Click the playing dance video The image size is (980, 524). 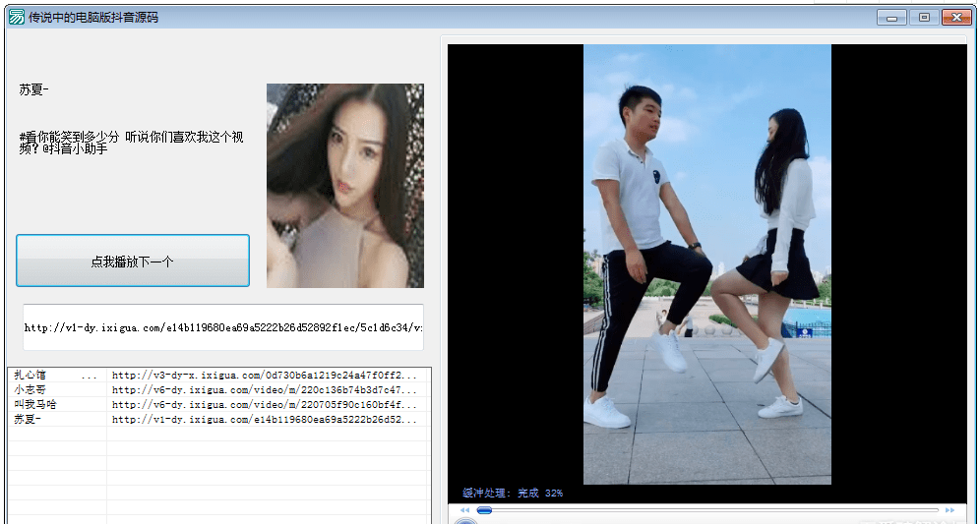(706, 264)
